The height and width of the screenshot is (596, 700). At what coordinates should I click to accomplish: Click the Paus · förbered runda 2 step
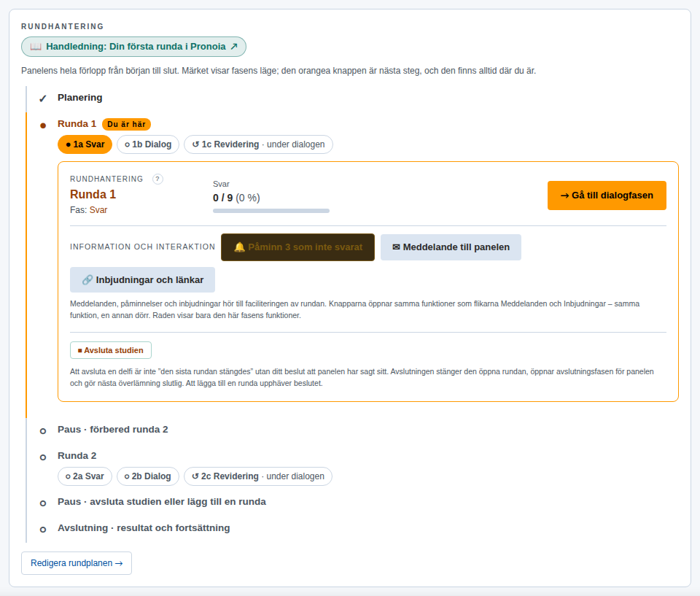tap(113, 430)
